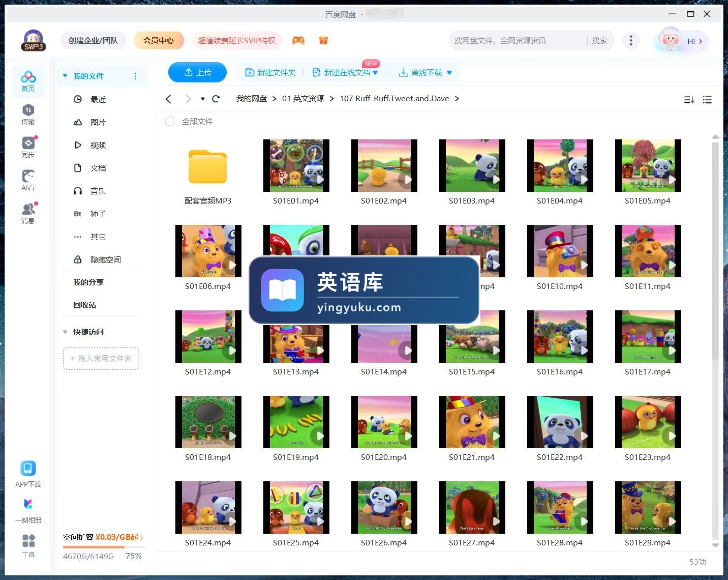Click the SVIP3 user avatar
This screenshot has height=580, width=728.
34,40
